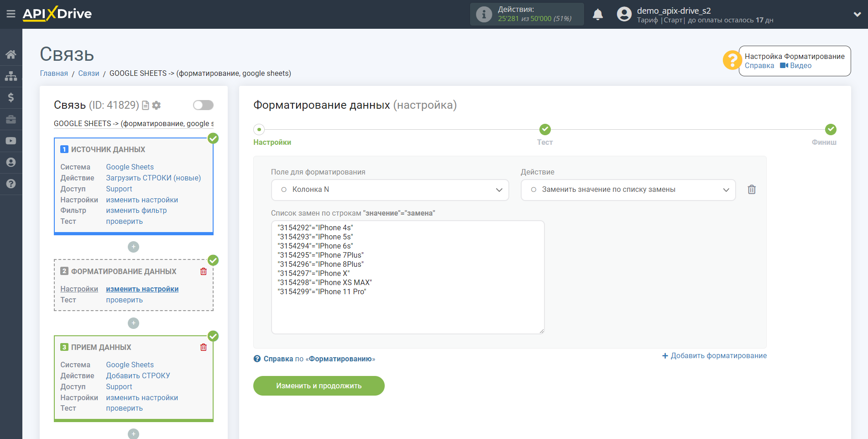Expand the account menu chevron
Viewport: 868px width, 439px height.
click(857, 14)
